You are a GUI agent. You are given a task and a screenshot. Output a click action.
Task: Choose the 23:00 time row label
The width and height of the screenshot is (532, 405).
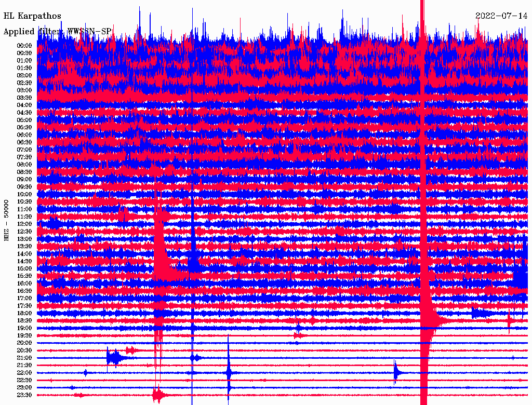click(24, 388)
